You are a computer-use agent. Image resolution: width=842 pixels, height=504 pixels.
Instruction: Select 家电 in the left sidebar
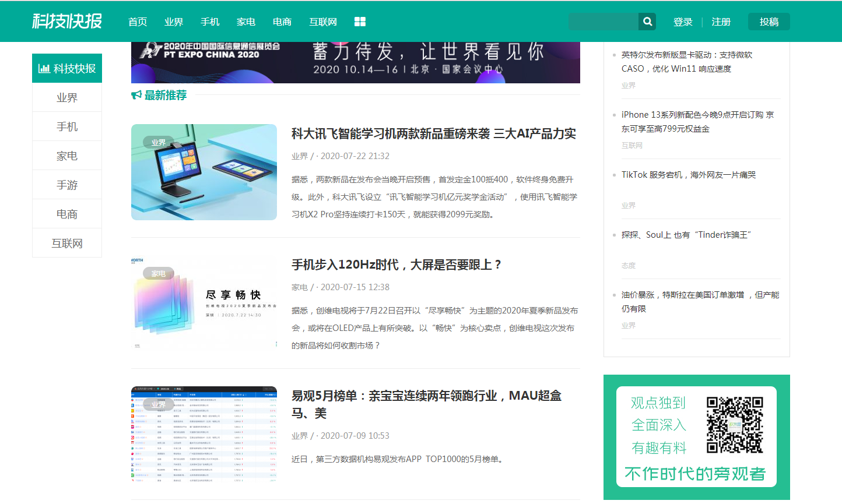(67, 156)
